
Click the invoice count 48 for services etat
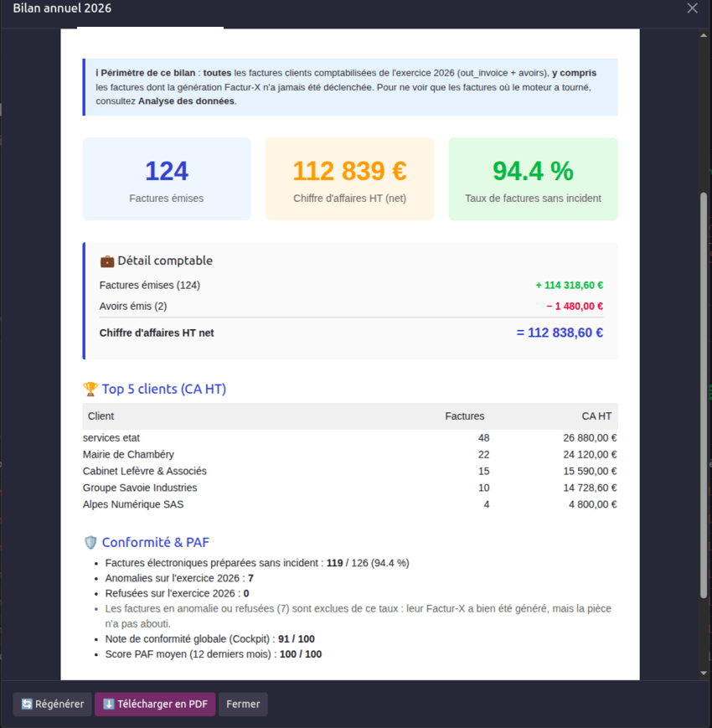(x=483, y=438)
